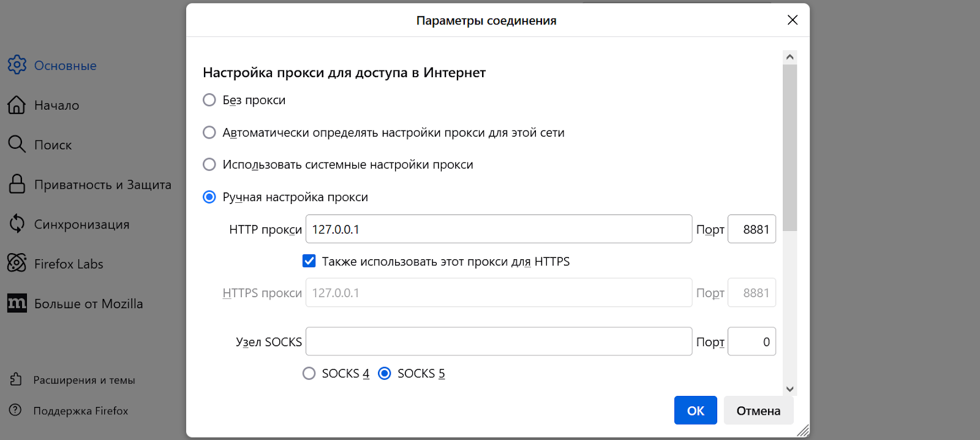Screen dimensions: 980x440
Task: Click the Синхронизация sync arrows icon
Action: pyautogui.click(x=17, y=224)
